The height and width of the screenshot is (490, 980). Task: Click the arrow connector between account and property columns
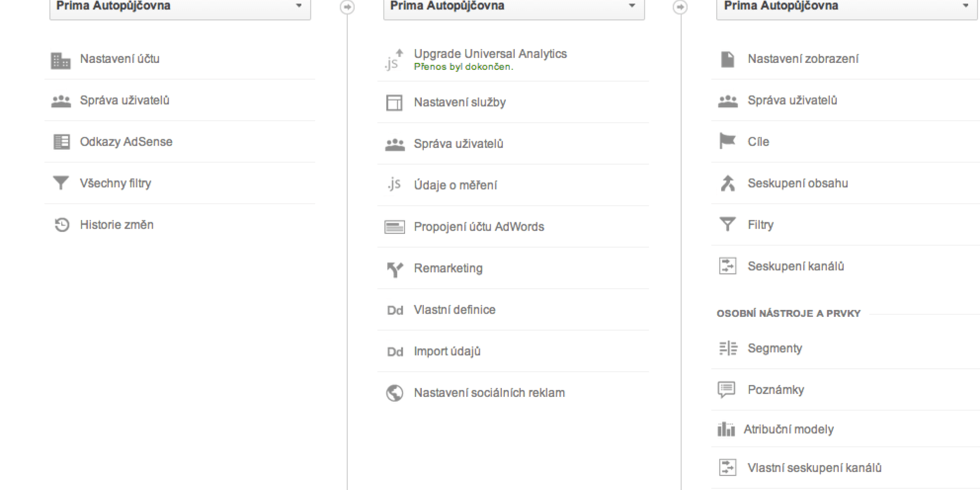[347, 7]
